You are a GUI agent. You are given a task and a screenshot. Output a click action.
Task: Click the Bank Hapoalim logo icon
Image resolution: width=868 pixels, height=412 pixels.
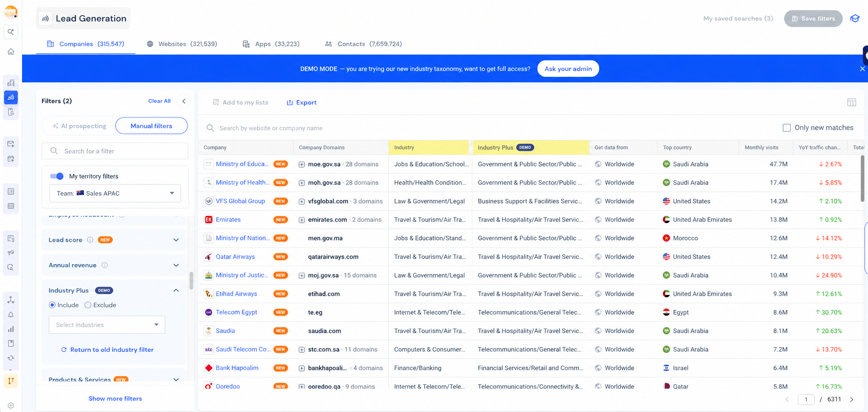click(208, 368)
